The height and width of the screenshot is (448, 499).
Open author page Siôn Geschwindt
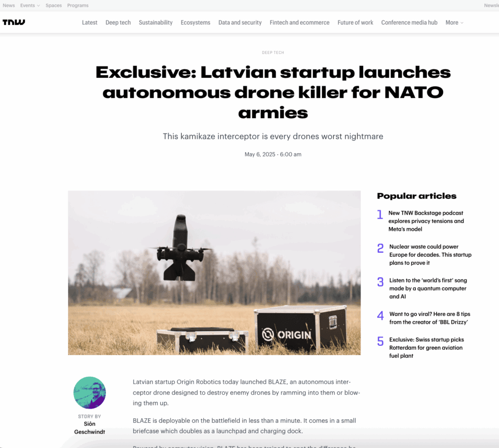(x=90, y=428)
